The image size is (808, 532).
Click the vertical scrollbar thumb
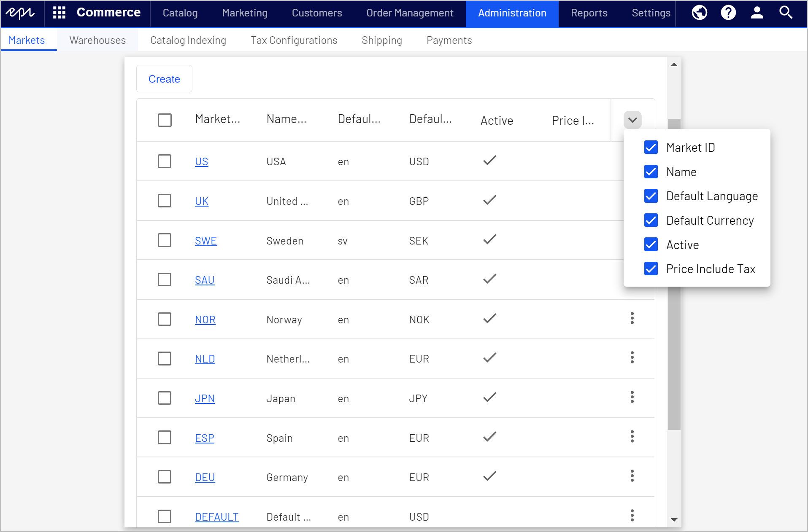pos(674,274)
